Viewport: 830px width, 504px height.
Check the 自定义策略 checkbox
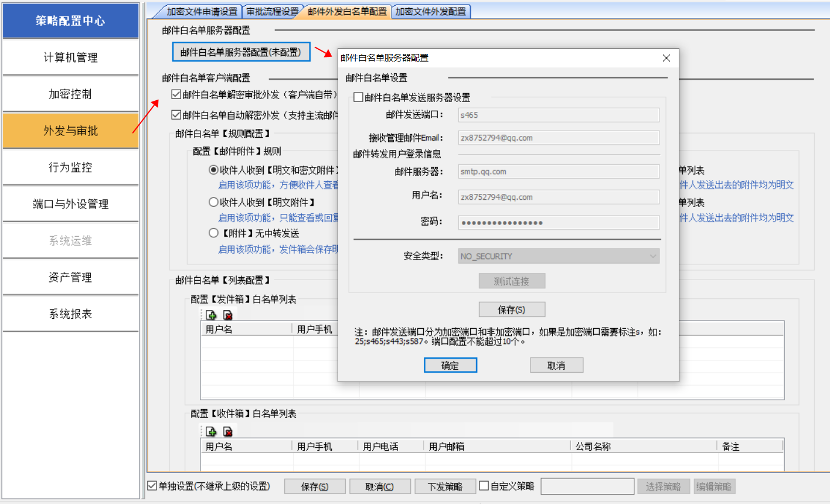(484, 486)
